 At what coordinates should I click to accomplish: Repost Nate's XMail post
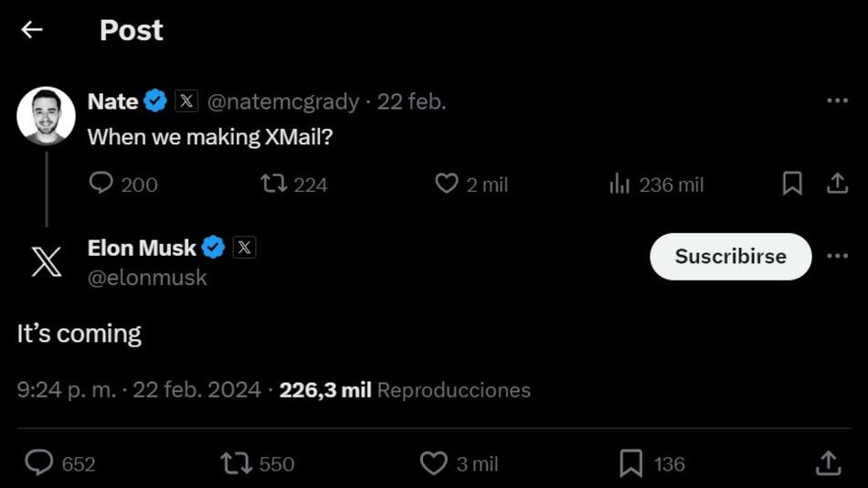point(273,184)
